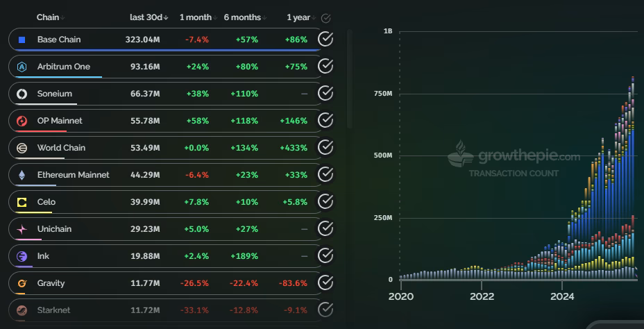Toggle Celo checkmark selection

click(325, 201)
